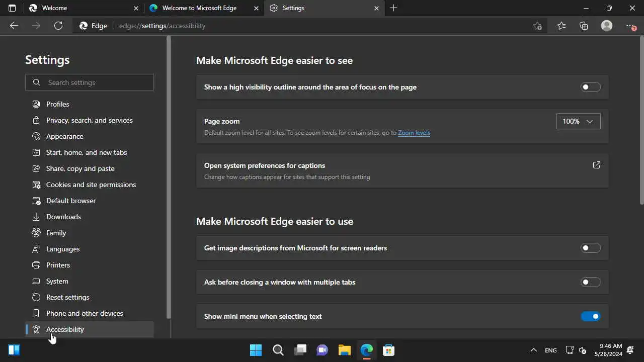Click the Accessibility figure icon
644x362 pixels.
point(36,329)
